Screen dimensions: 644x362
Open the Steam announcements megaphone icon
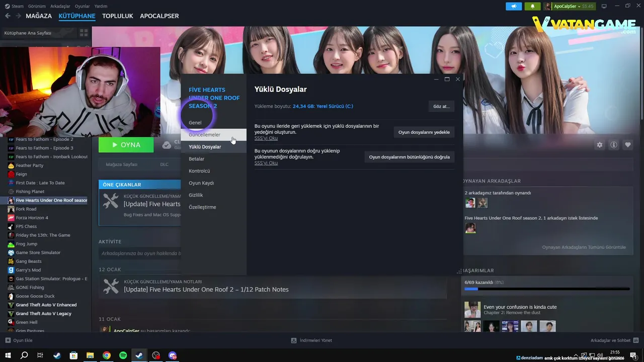(x=514, y=6)
